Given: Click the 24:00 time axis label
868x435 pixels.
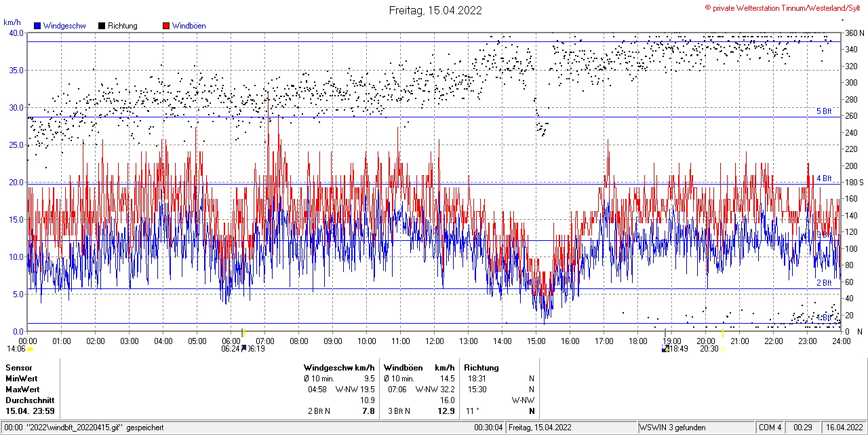Looking at the screenshot, I should click(842, 341).
